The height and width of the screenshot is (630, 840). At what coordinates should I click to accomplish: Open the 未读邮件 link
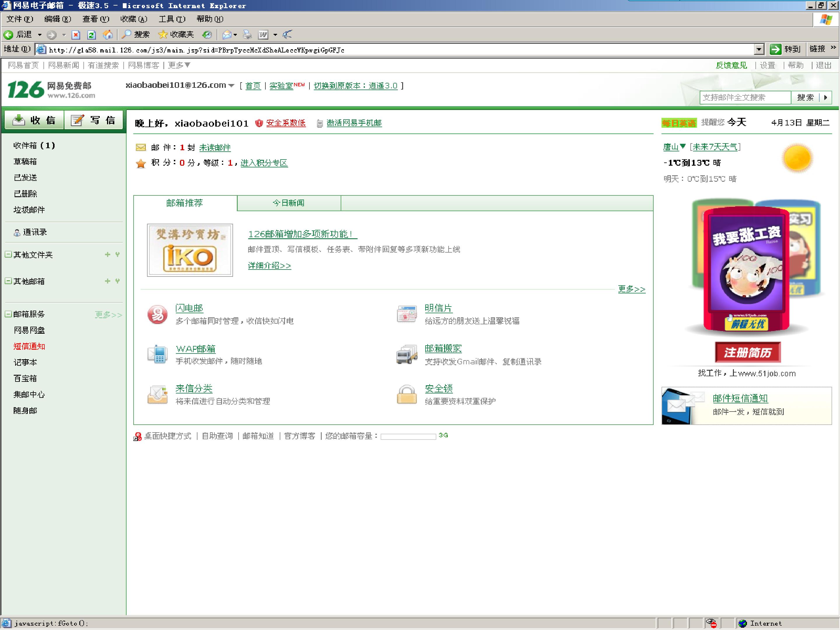[215, 147]
